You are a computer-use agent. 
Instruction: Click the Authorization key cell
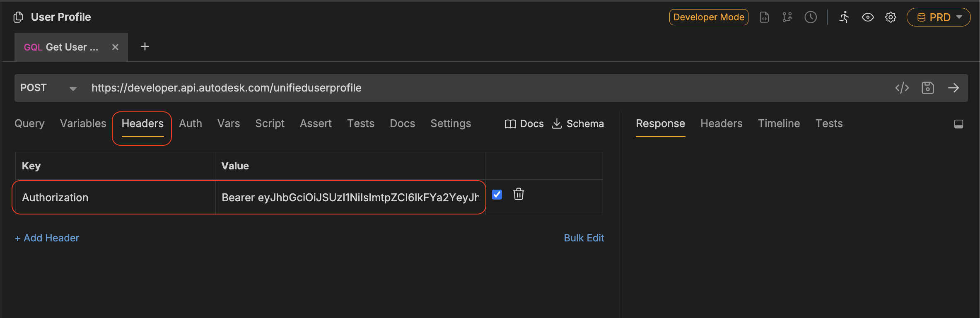(115, 198)
